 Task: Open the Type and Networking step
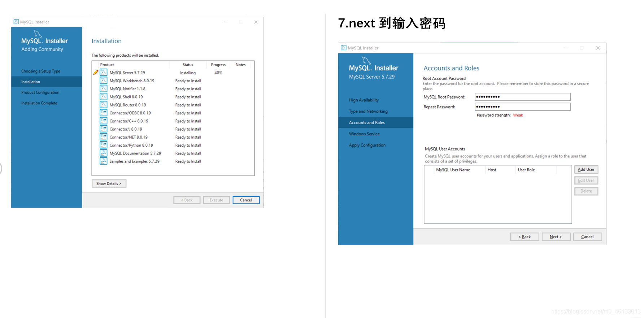click(368, 111)
